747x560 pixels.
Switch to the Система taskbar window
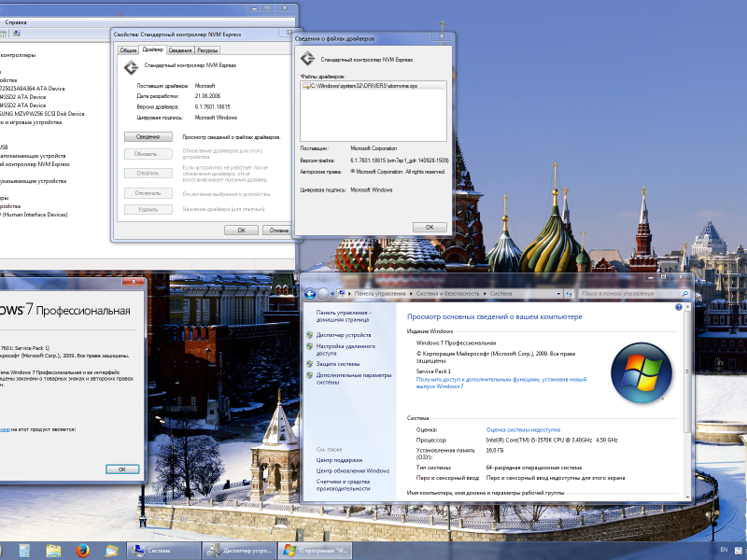163,551
